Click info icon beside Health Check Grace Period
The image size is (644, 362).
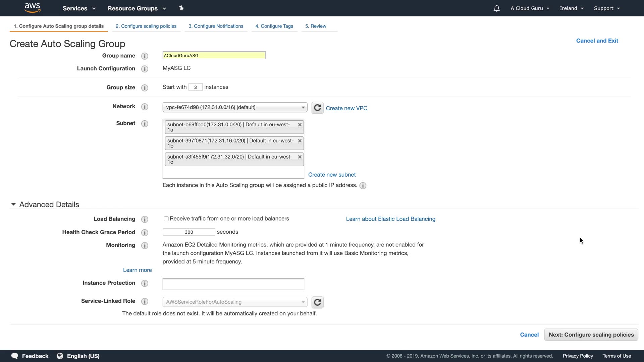(x=145, y=233)
